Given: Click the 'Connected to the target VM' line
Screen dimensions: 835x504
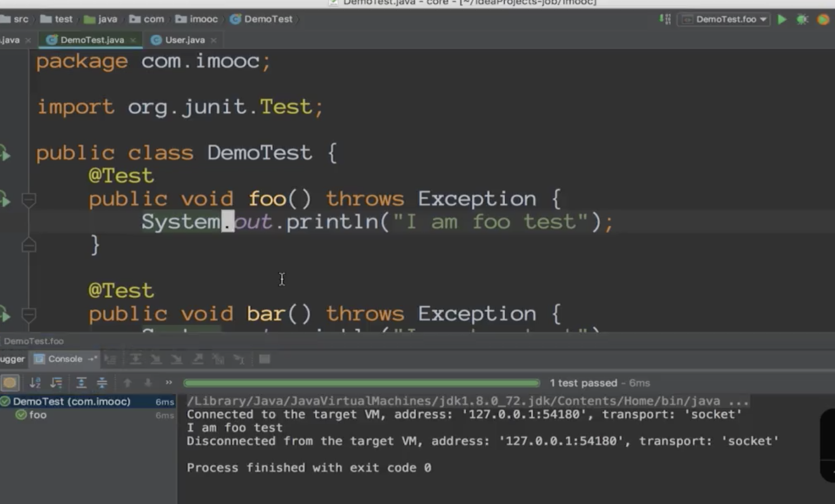Looking at the screenshot, I should tap(464, 415).
